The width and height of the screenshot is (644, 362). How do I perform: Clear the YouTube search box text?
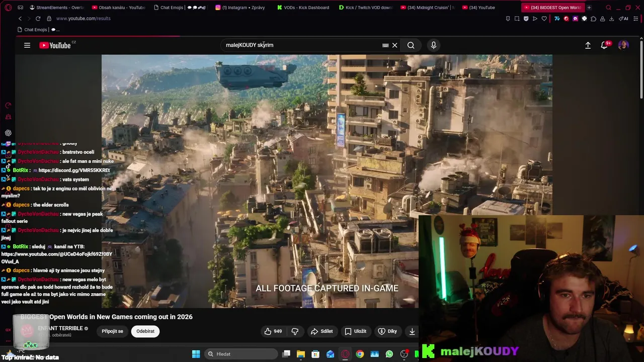tap(395, 45)
